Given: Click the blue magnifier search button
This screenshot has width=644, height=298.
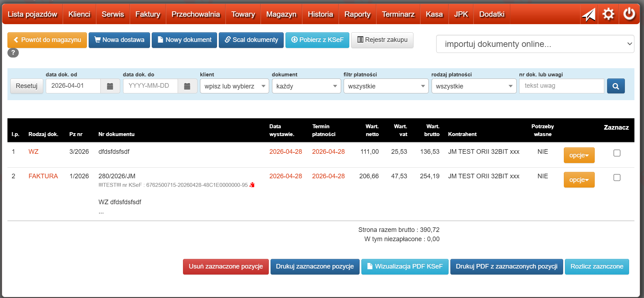Looking at the screenshot, I should (616, 86).
